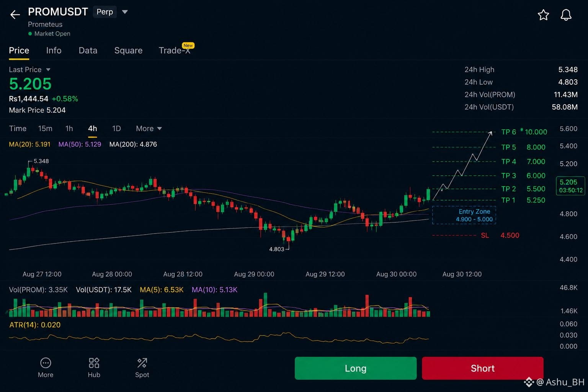Tap the red Short button
This screenshot has height=392, width=588.
[483, 368]
